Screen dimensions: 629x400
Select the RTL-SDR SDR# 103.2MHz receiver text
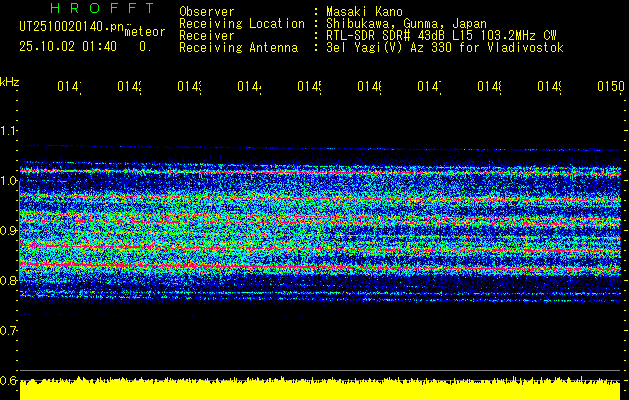point(441,36)
